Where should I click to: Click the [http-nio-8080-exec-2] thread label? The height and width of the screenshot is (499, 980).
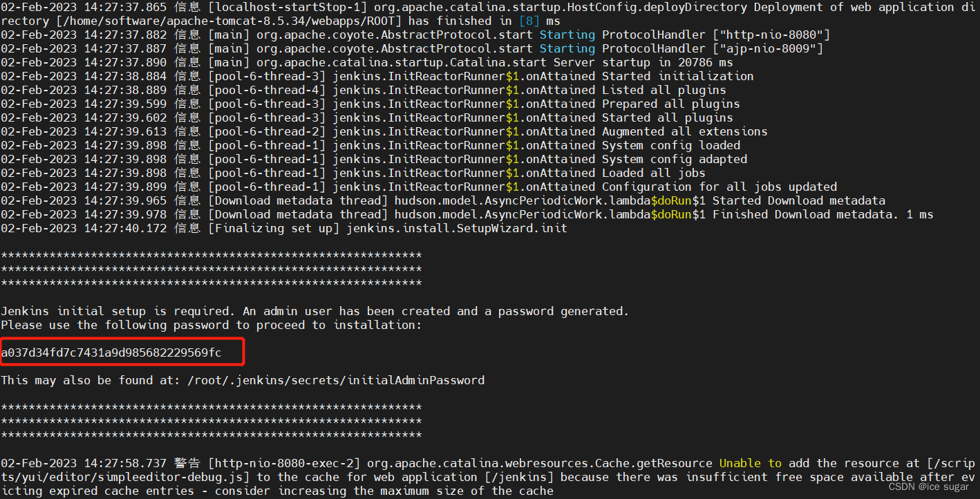point(284,463)
